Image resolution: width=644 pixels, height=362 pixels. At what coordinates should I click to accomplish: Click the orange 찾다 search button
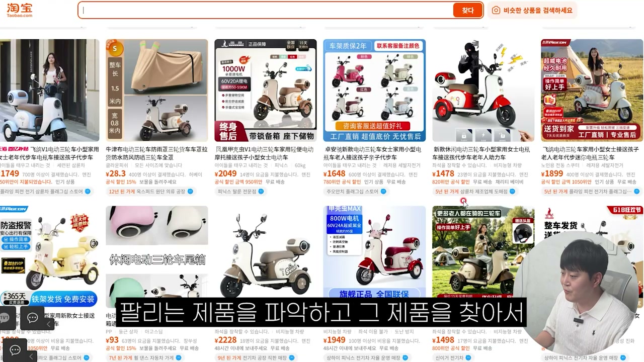tap(467, 10)
